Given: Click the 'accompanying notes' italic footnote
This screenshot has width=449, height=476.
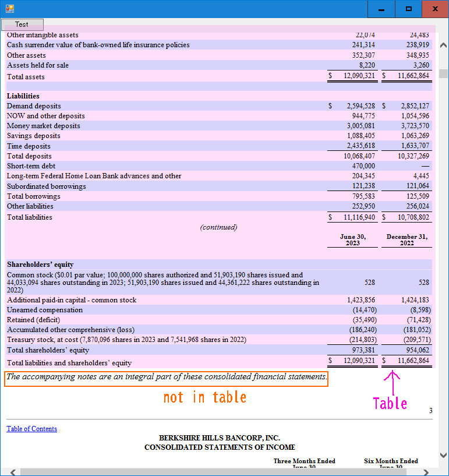Looking at the screenshot, I should (x=167, y=377).
